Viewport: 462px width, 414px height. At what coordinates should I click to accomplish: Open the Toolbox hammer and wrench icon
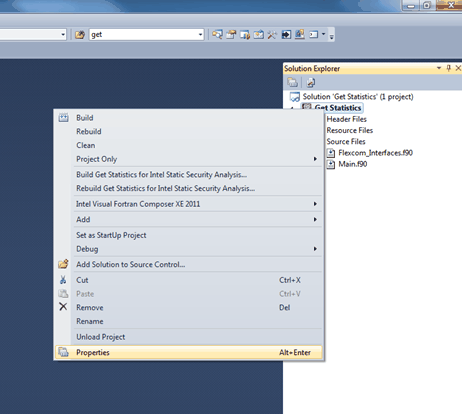pos(272,34)
